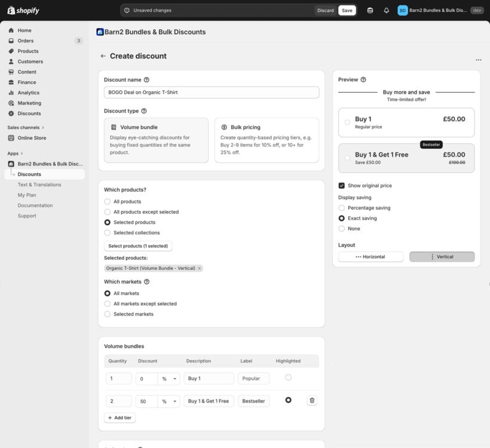The image size is (490, 448).
Task: Click the Add tier button
Action: pos(120,418)
